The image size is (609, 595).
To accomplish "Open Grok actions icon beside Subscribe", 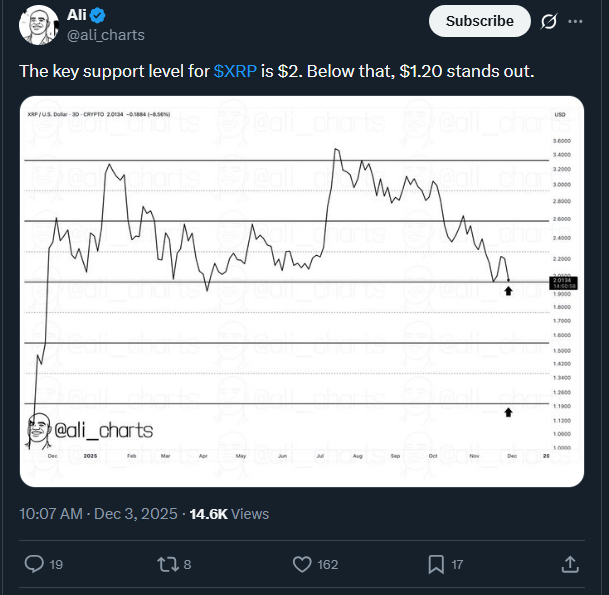I will point(548,21).
